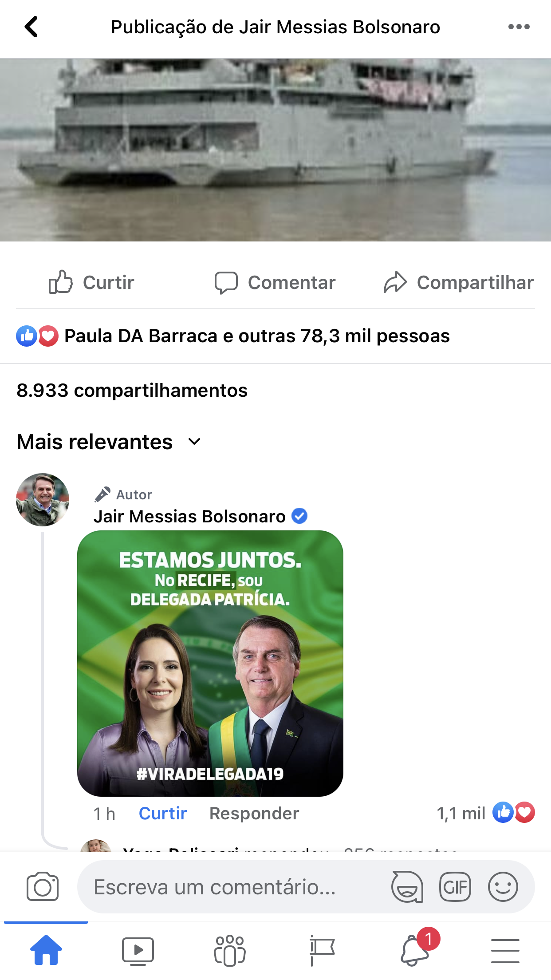Image resolution: width=551 pixels, height=980 pixels.
Task: Tap the camera icon to attach photo
Action: (43, 887)
